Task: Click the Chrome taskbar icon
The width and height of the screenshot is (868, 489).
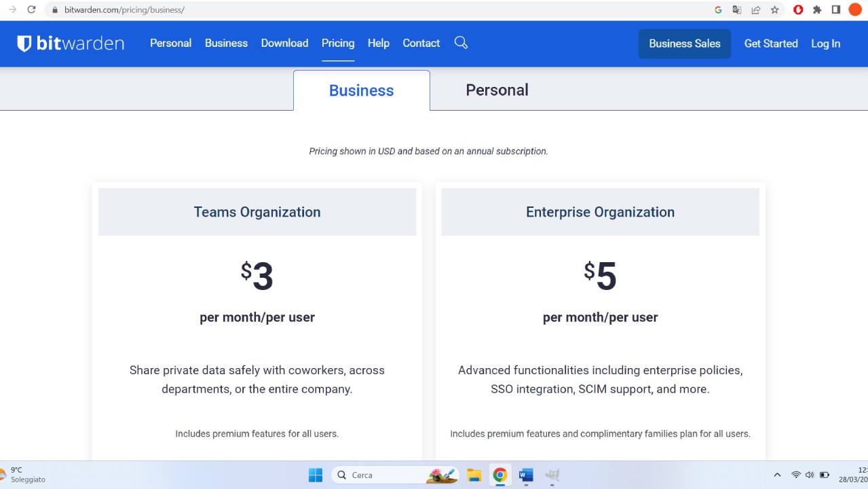Action: [x=500, y=475]
